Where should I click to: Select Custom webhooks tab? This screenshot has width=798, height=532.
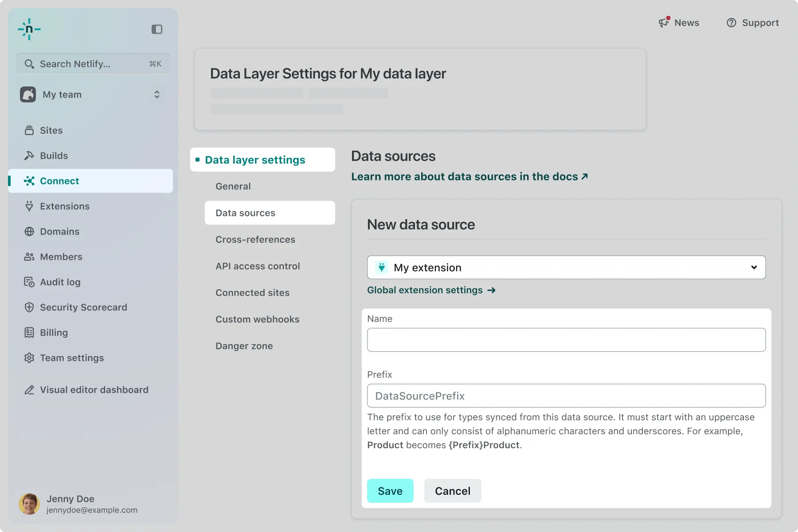coord(270,319)
